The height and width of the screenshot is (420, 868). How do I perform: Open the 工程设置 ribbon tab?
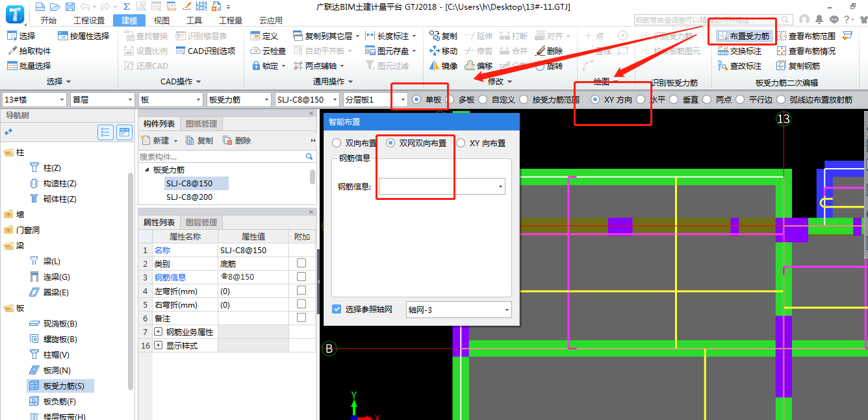89,21
